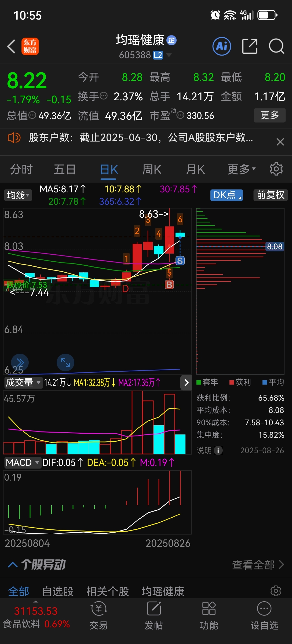Dismiss the 股东户数 notice
Image resolution: width=292 pixels, height=644 pixels.
[280, 142]
